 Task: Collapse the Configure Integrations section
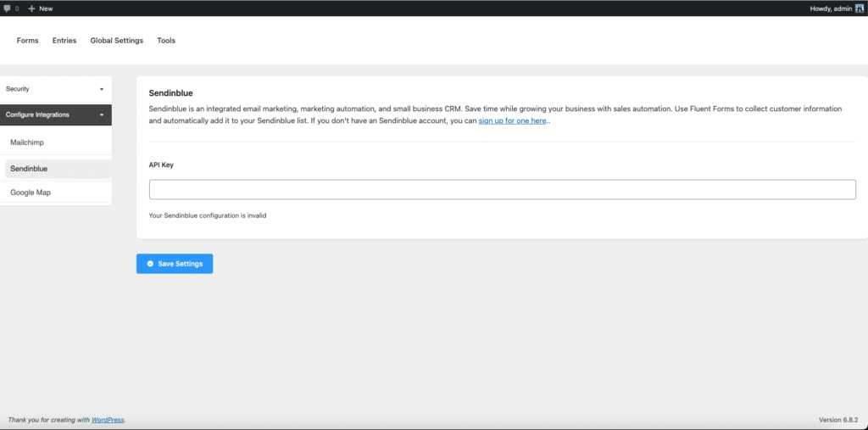(102, 114)
